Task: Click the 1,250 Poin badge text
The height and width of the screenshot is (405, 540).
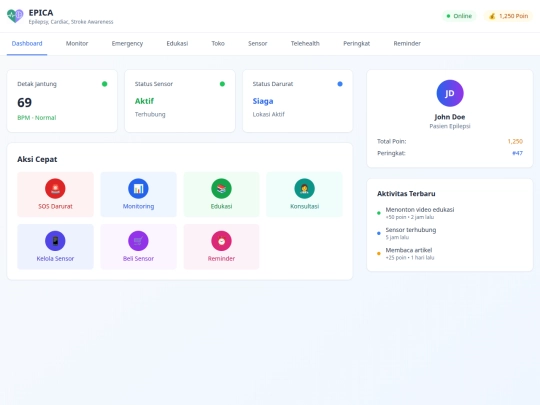Action: [513, 16]
